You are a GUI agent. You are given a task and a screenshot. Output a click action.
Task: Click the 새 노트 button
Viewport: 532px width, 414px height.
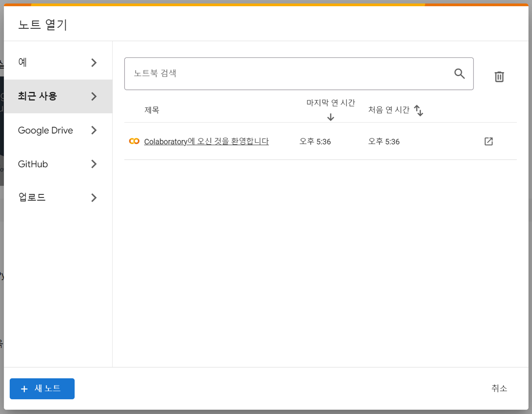42,389
